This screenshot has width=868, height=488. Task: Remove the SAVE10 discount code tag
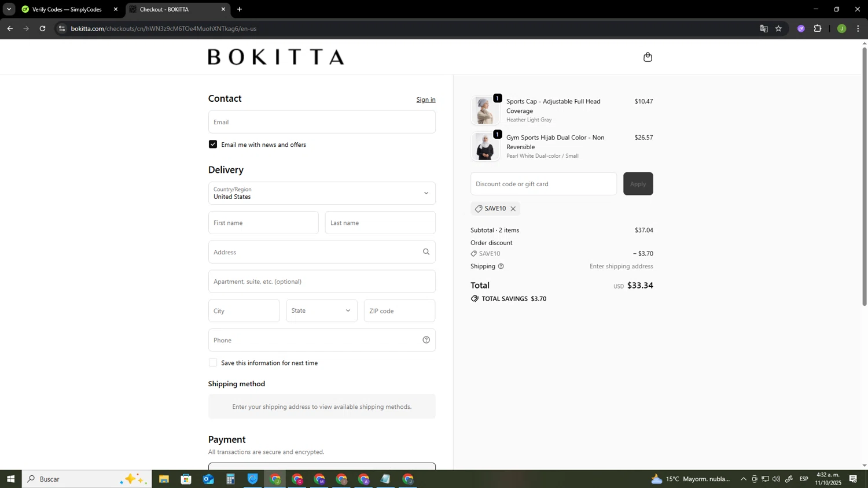pyautogui.click(x=513, y=209)
